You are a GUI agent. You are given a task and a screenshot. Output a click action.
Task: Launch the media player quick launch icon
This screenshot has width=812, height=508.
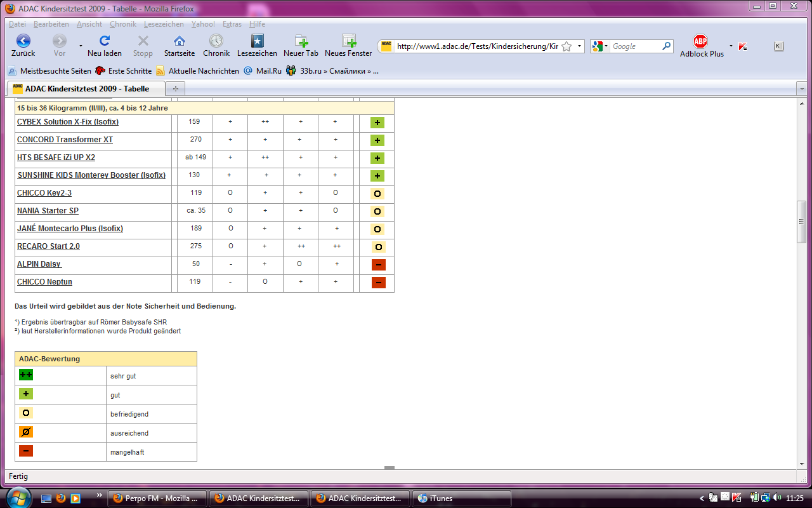point(75,498)
